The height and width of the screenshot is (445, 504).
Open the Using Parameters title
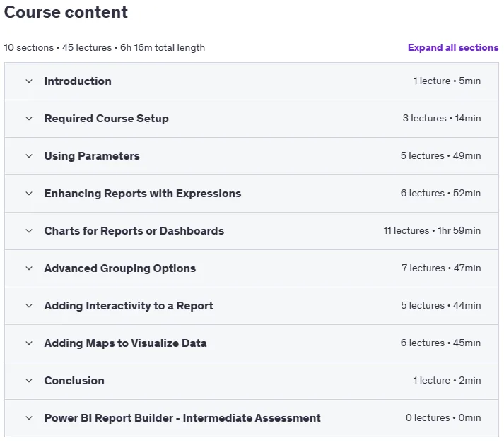[x=92, y=156]
